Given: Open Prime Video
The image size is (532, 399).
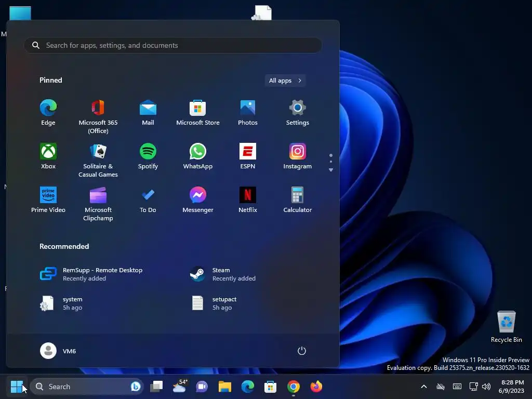Looking at the screenshot, I should 48,200.
